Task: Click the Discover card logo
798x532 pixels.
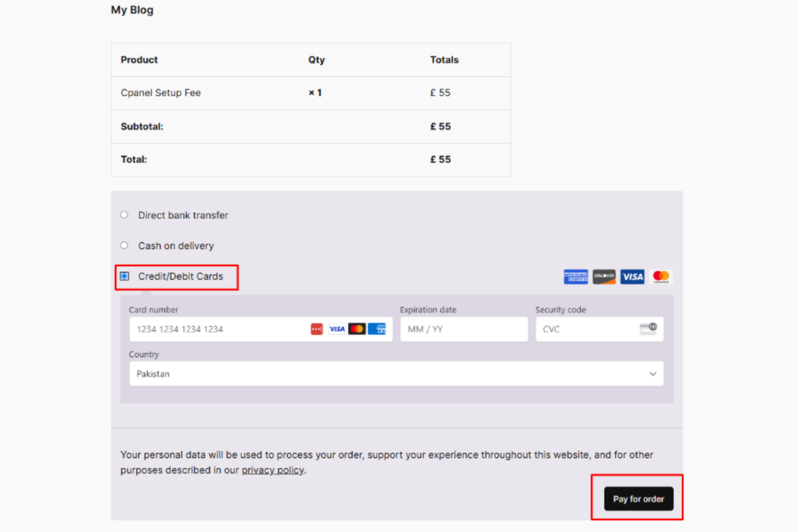Action: (x=604, y=276)
